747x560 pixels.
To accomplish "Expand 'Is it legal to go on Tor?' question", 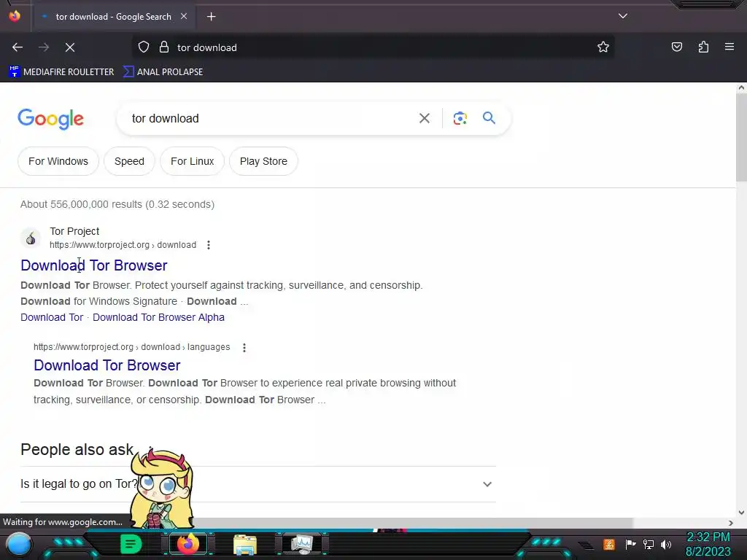I will 258,484.
